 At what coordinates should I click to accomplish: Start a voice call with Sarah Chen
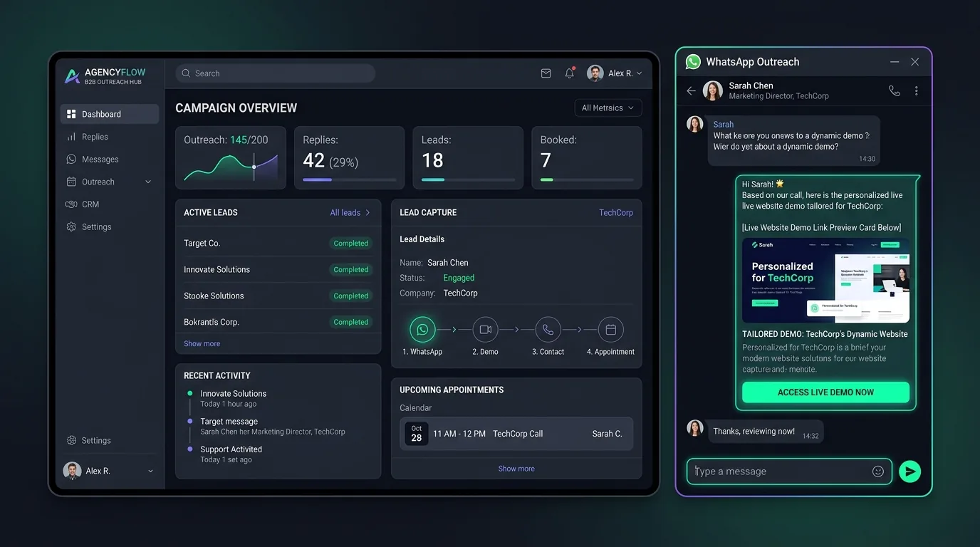click(894, 90)
